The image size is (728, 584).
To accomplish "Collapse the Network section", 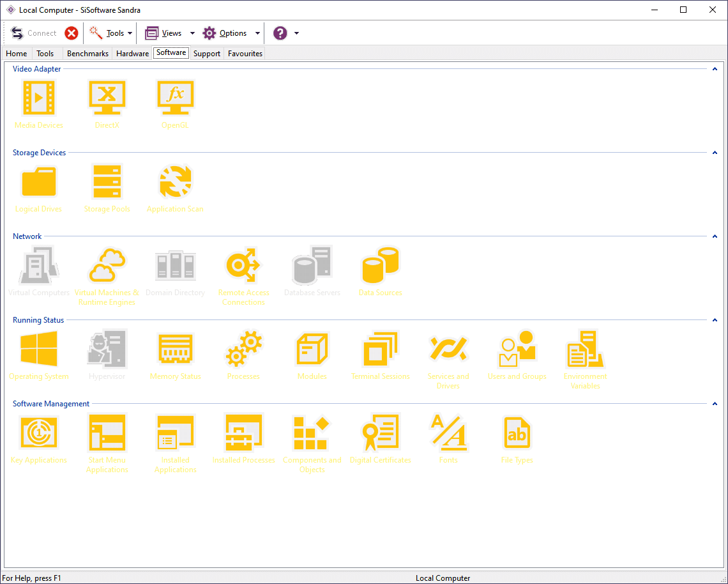I will (x=715, y=236).
